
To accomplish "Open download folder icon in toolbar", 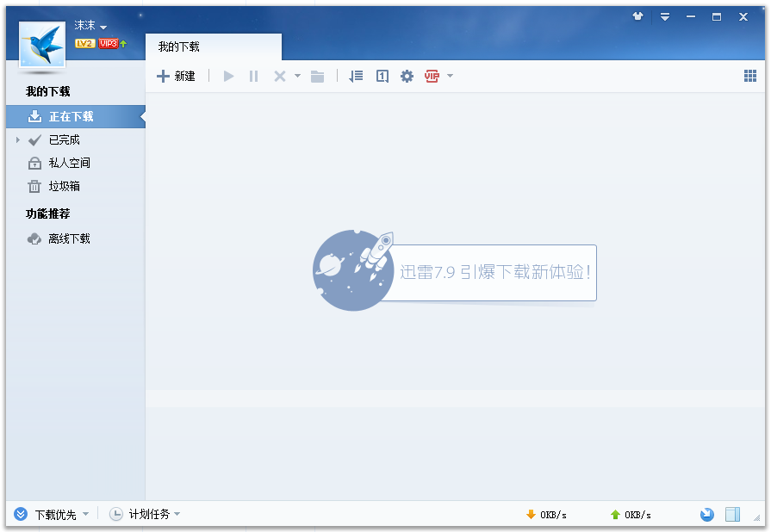I will pos(318,76).
